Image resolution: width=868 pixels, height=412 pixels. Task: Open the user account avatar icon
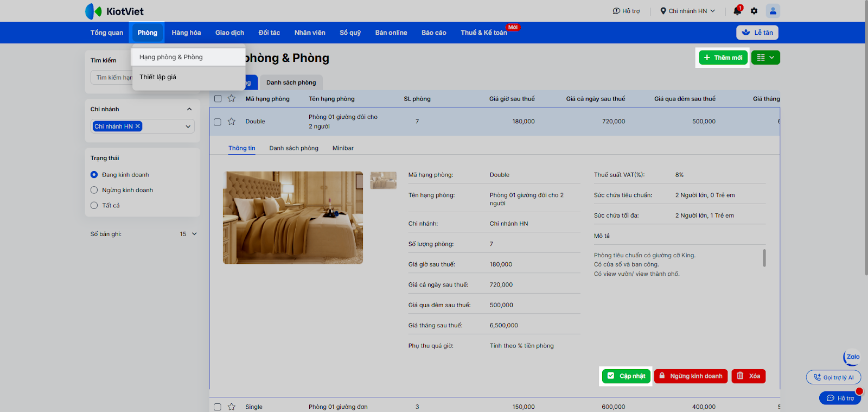773,11
